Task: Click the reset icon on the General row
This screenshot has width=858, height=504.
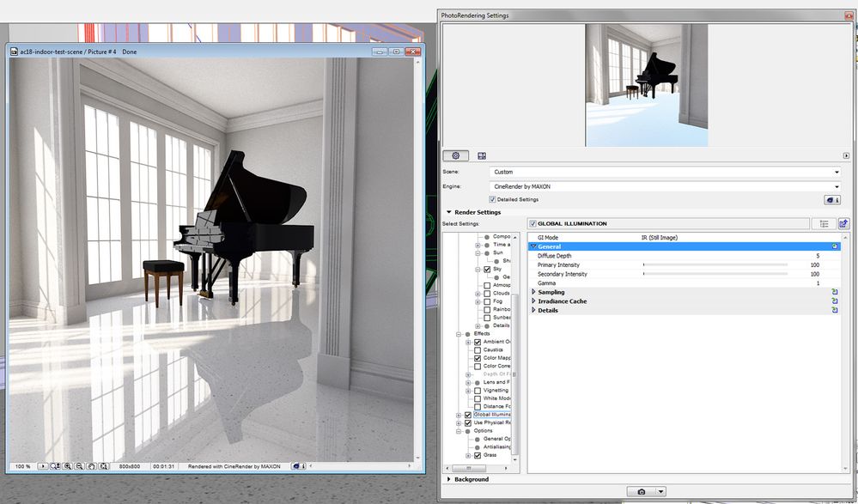Action: (x=835, y=246)
